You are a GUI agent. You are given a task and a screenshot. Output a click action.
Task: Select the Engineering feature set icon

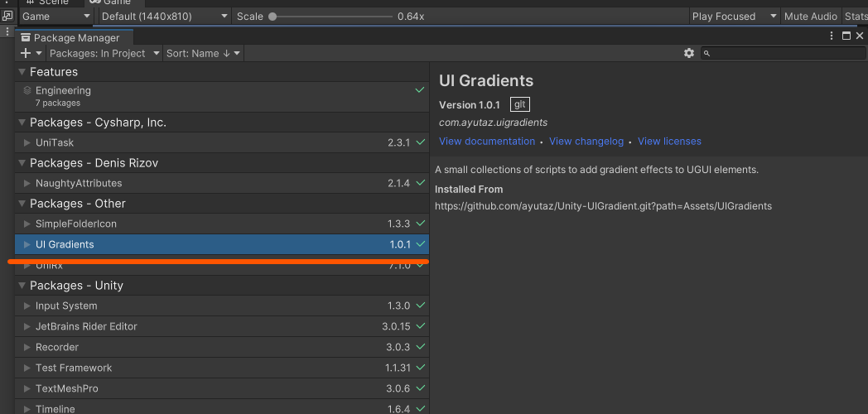[27, 90]
